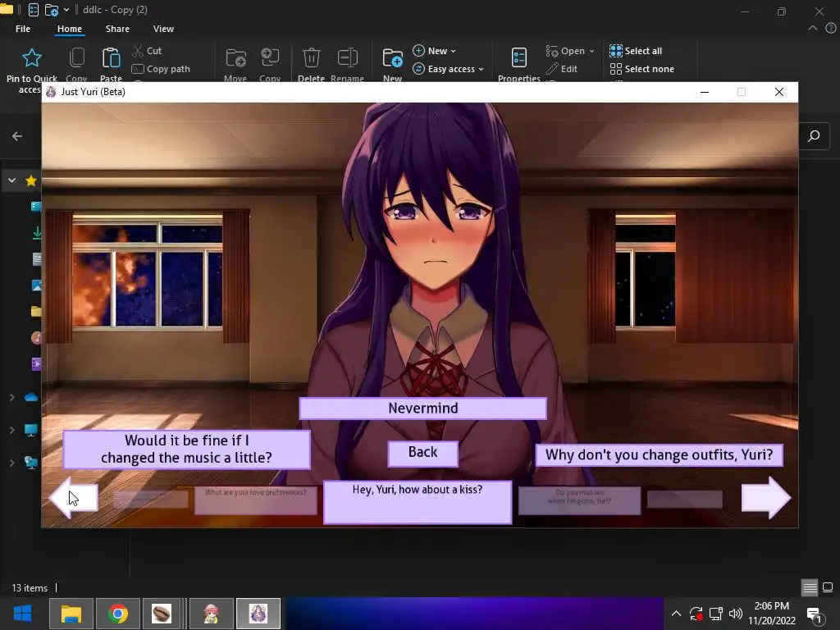
Task: Open the notification center icon
Action: [x=815, y=615]
